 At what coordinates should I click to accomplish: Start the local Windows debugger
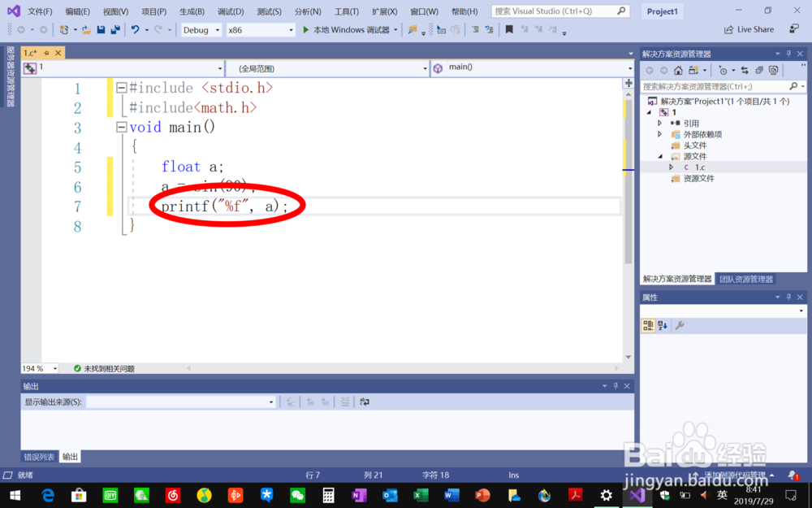(346, 30)
